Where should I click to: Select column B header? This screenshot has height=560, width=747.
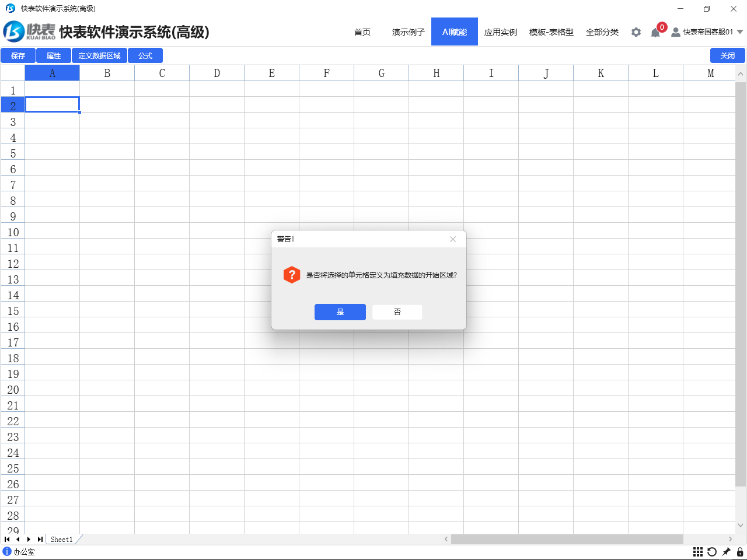click(x=107, y=73)
